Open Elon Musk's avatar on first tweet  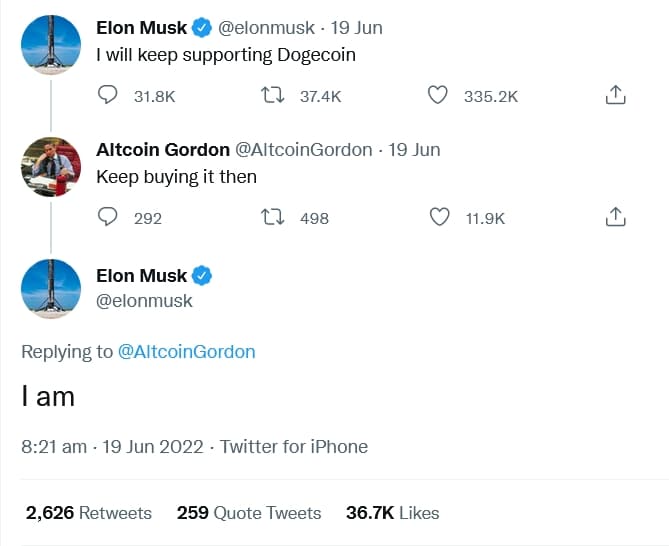[x=51, y=43]
